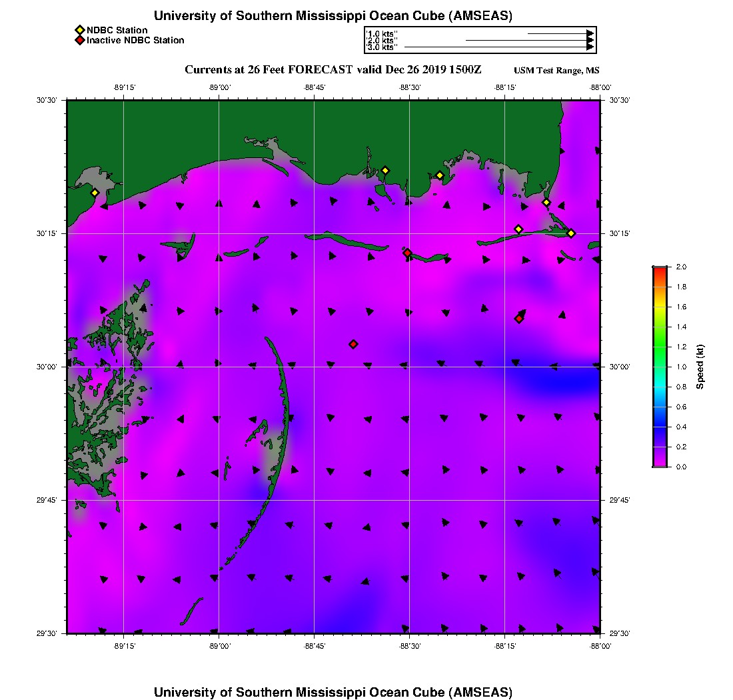The image size is (733, 700).
Task: Click the yellow NDBC Station legend diamond
Action: tap(79, 30)
